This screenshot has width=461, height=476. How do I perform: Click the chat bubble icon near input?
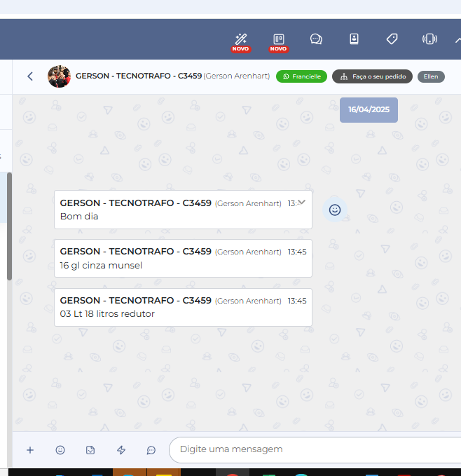[151, 450]
